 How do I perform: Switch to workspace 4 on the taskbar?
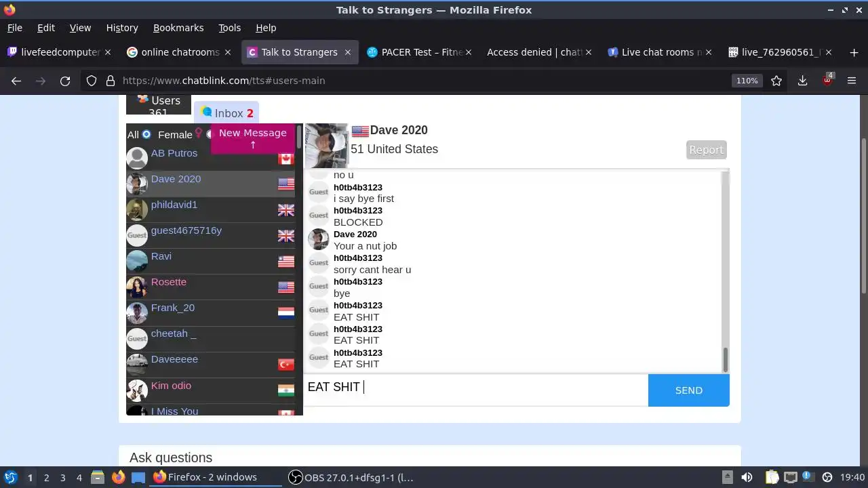pyautogui.click(x=79, y=477)
